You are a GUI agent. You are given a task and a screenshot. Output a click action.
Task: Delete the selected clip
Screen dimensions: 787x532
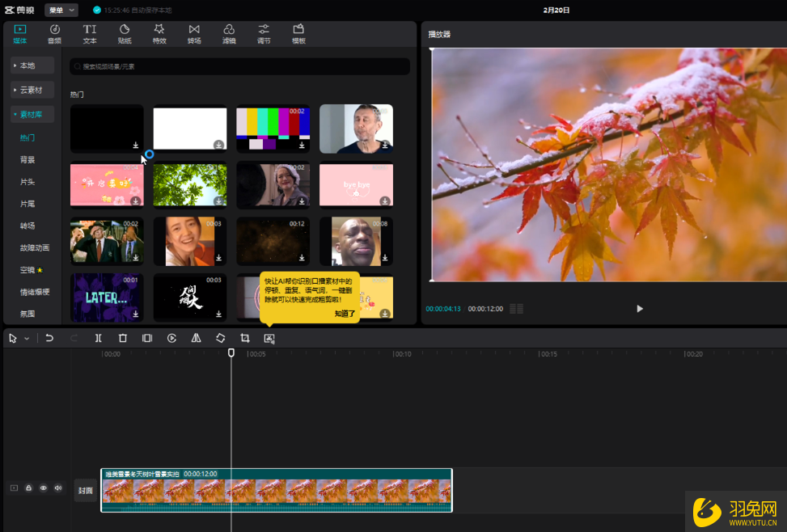122,338
